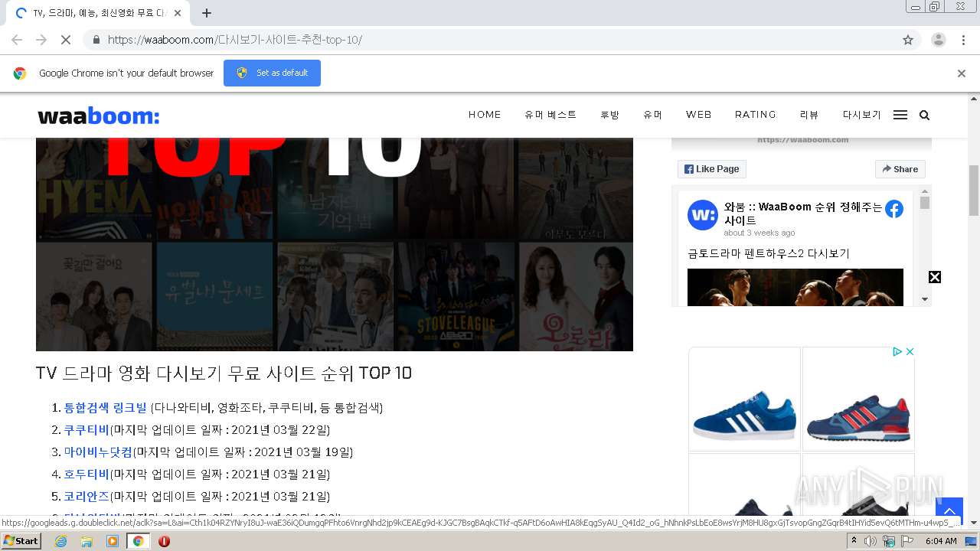Close the shoe advertisement
This screenshot has width=980, height=551.
(910, 352)
